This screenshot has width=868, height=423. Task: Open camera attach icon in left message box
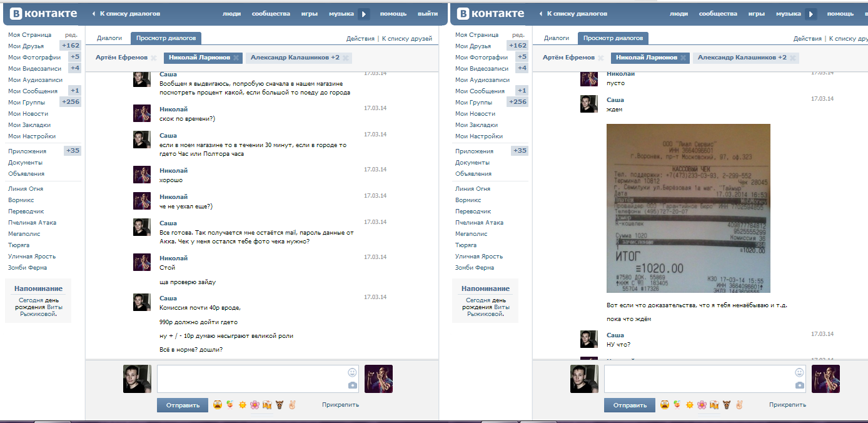pyautogui.click(x=352, y=385)
